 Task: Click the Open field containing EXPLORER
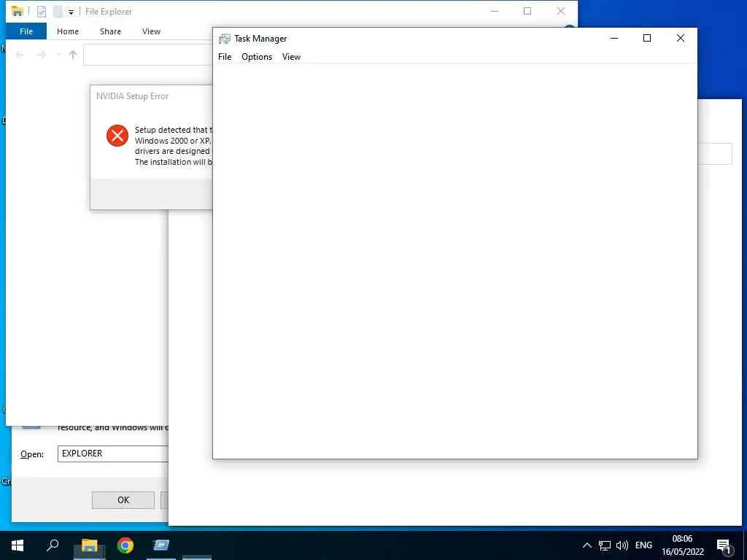point(113,454)
